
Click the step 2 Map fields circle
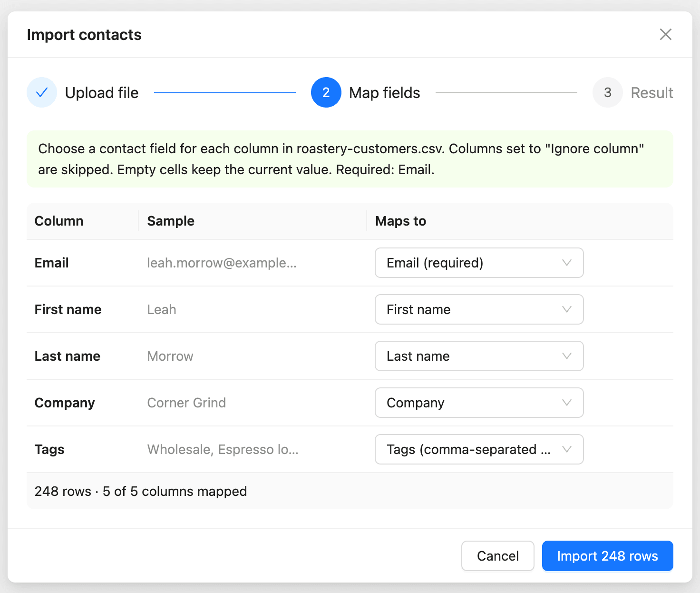coord(326,92)
